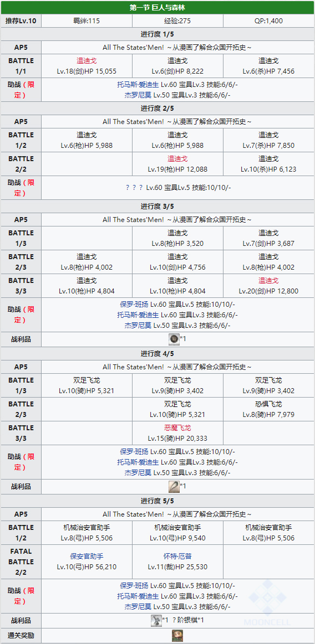Click the value Lv.6(杀)HP 7,456
Screen dimensions: 315x644
point(268,71)
